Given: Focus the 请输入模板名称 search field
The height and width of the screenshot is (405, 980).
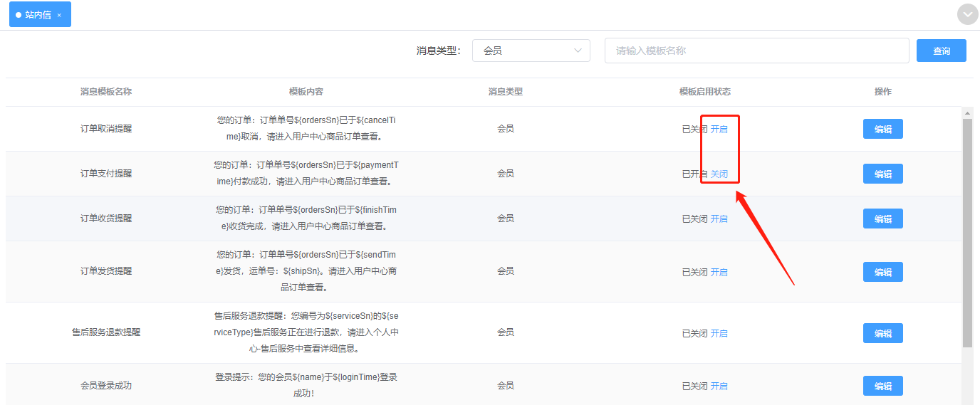Looking at the screenshot, I should click(756, 51).
